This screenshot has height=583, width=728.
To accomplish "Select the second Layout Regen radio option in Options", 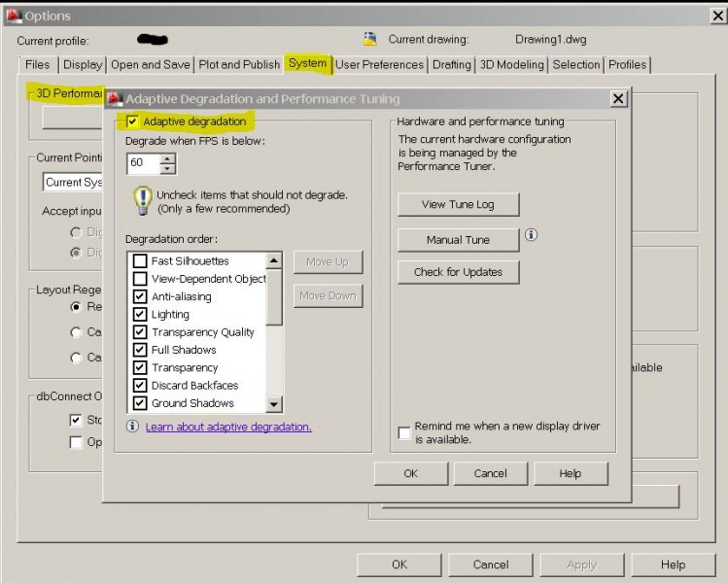I will pos(76,332).
